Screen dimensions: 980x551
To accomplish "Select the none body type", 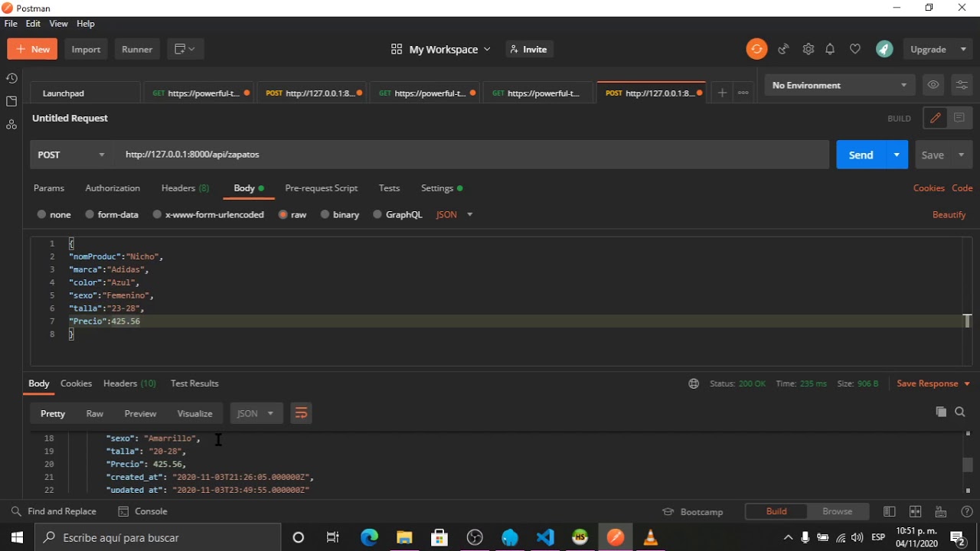I will [x=54, y=214].
